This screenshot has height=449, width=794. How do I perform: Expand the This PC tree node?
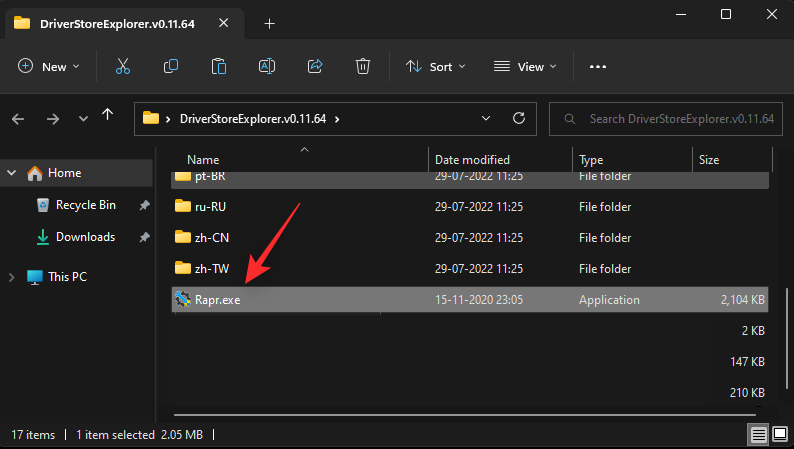coord(12,277)
